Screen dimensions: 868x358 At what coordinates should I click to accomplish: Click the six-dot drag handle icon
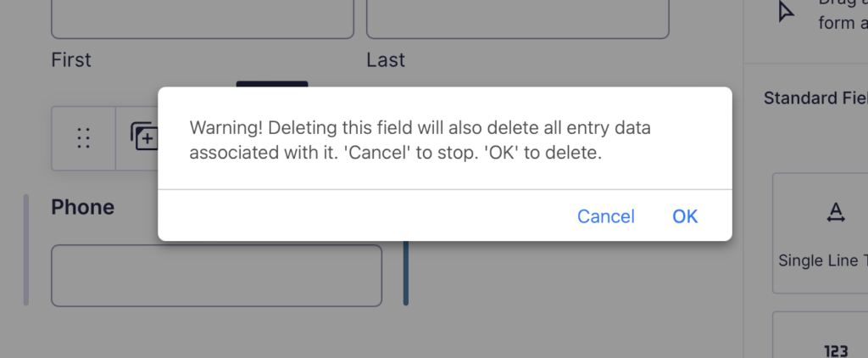[x=84, y=138]
